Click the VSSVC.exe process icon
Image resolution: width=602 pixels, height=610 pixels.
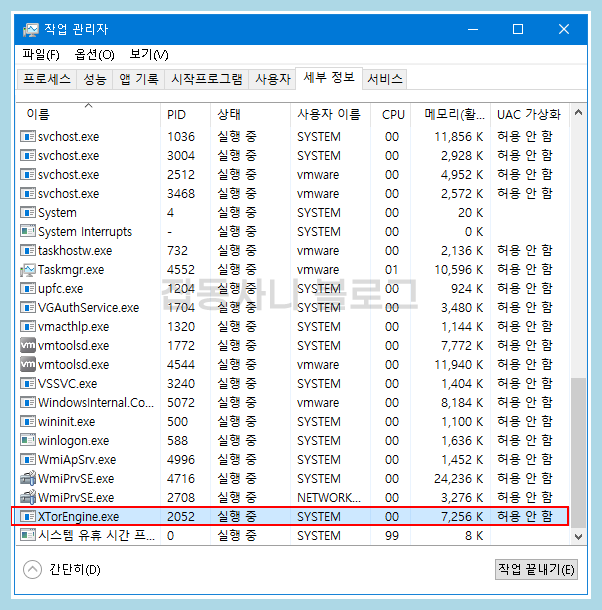pyautogui.click(x=28, y=384)
